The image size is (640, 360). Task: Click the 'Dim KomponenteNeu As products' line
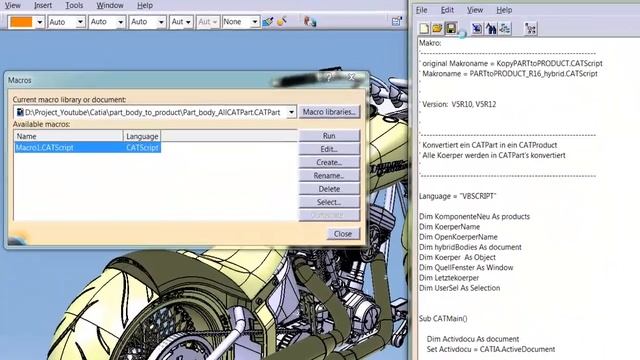coord(474,216)
